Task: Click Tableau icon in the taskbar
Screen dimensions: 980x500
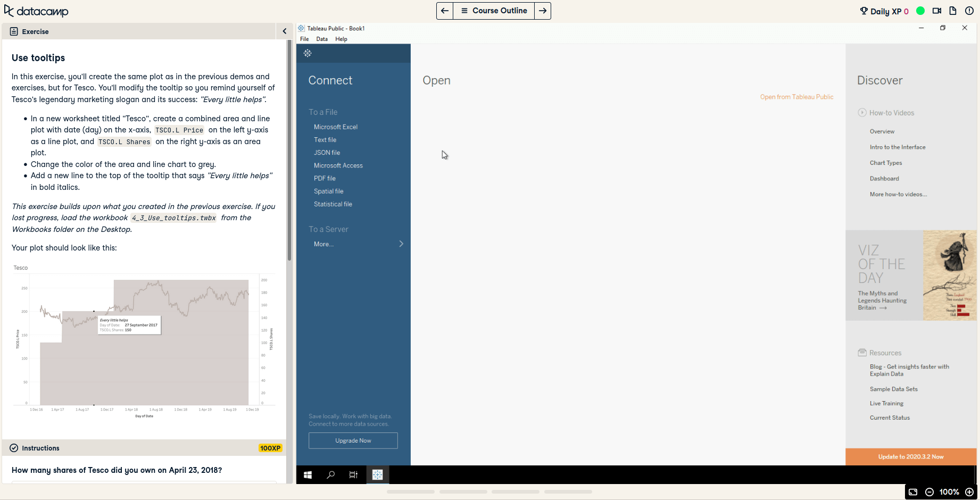Action: click(377, 474)
